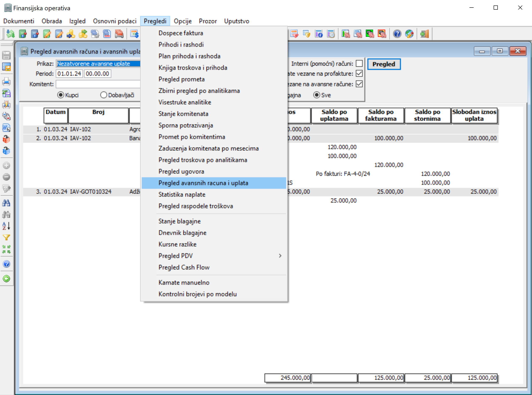Click the blue help question mark in top toolbar
Viewport: 532px width, 395px height.
tap(397, 34)
